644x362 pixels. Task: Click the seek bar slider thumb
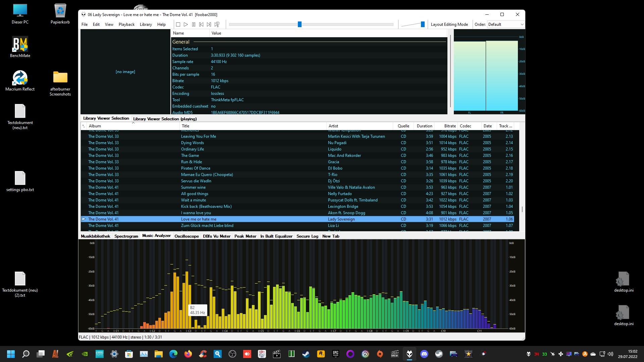point(300,24)
